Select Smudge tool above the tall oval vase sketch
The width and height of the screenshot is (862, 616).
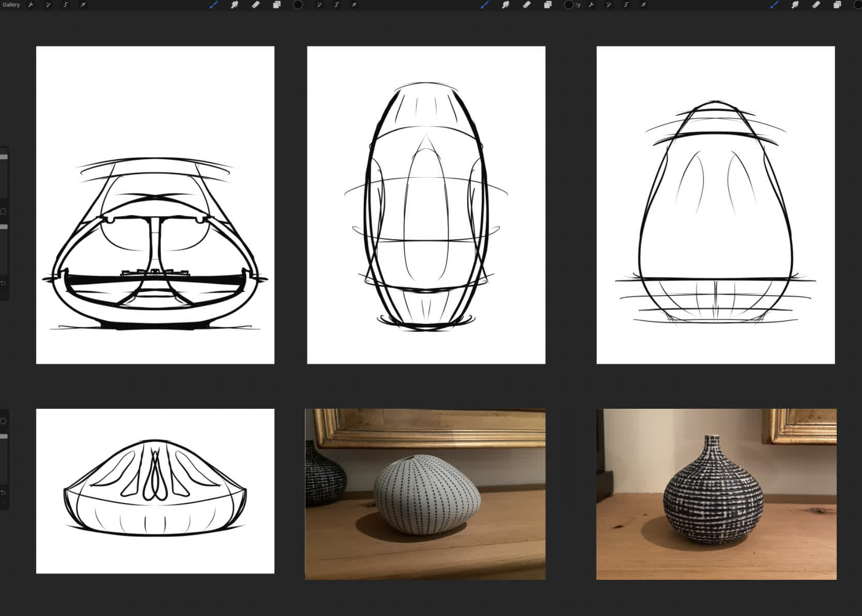(505, 5)
